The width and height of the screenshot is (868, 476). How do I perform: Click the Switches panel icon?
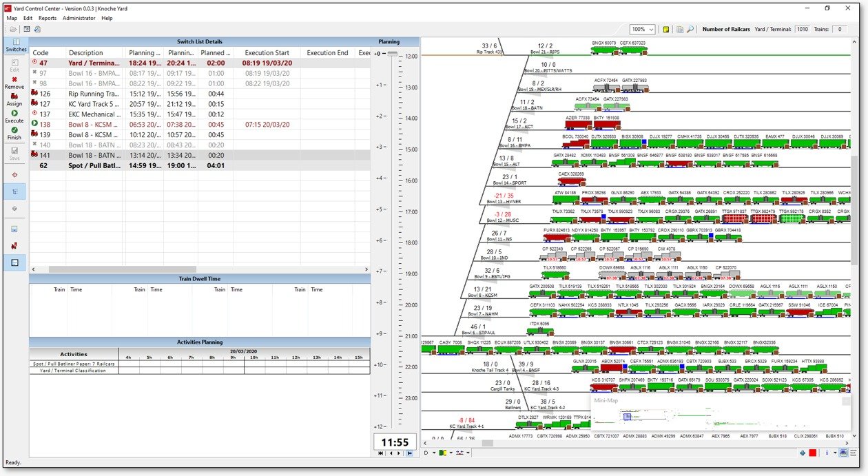pyautogui.click(x=15, y=45)
